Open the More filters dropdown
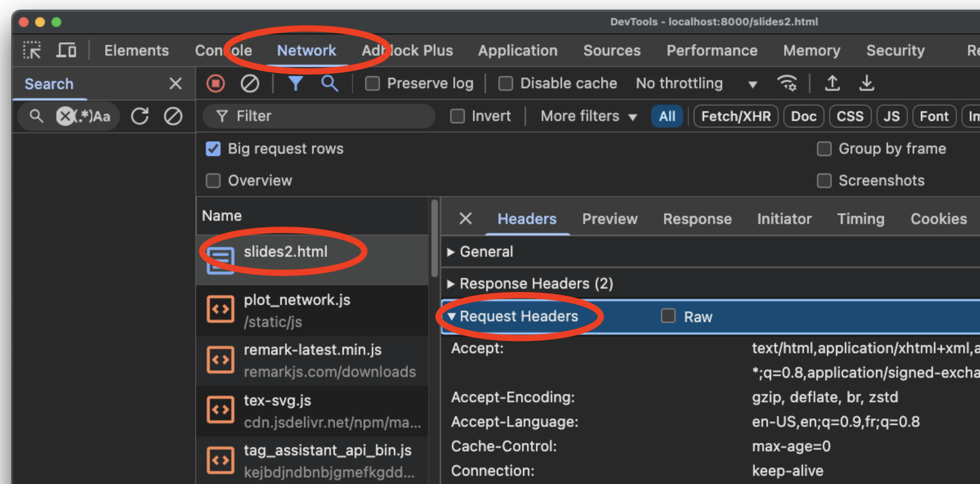Image resolution: width=980 pixels, height=484 pixels. [588, 116]
